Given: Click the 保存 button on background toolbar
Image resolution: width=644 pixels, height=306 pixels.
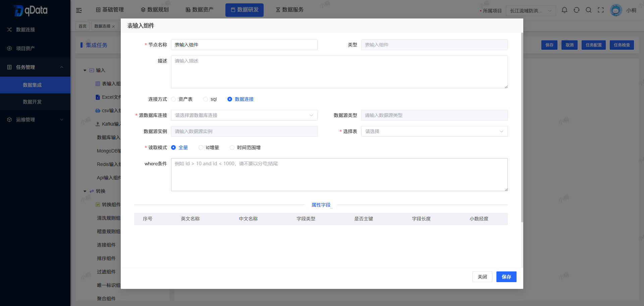Looking at the screenshot, I should tap(549, 45).
